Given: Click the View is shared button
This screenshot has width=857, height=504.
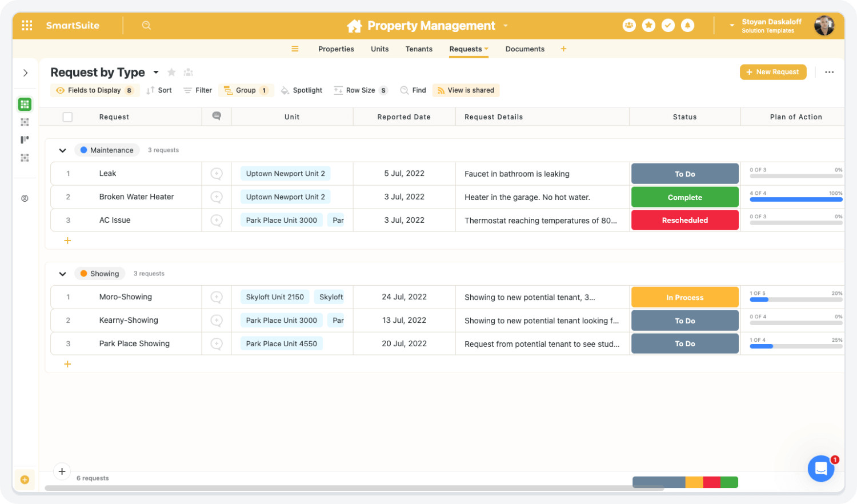Looking at the screenshot, I should [466, 90].
